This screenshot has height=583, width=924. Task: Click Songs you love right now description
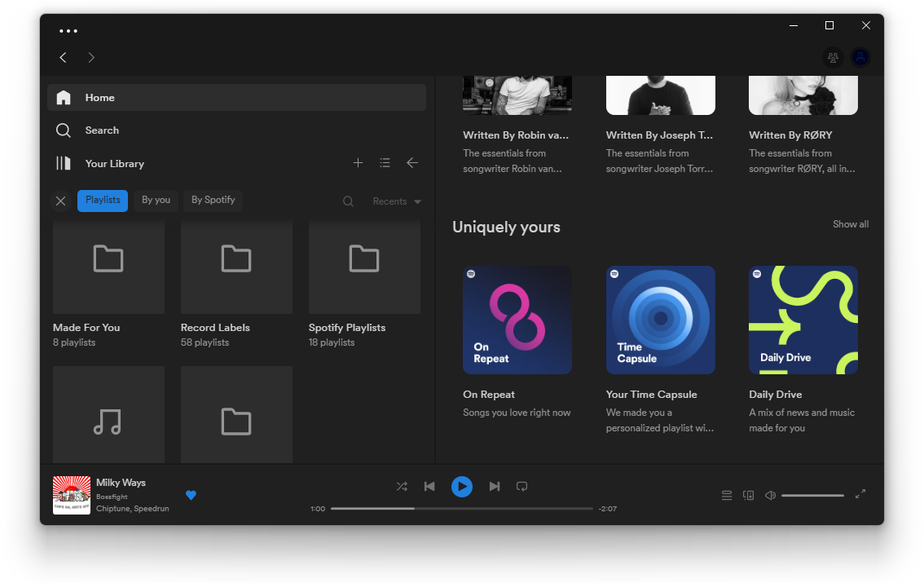(517, 413)
